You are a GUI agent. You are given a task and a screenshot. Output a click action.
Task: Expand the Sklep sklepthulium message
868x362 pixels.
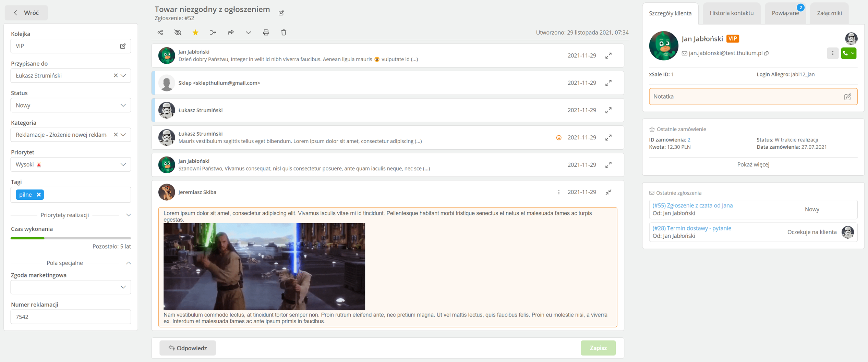[x=608, y=83]
